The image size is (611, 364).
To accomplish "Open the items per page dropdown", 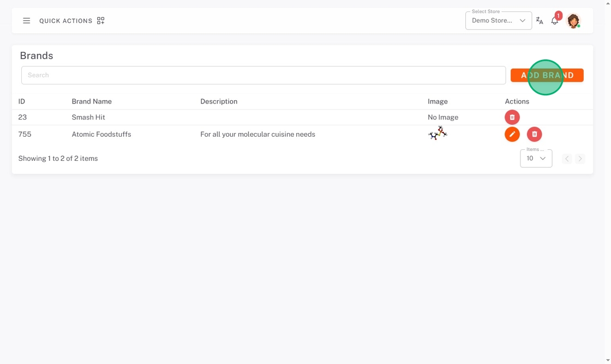I will pos(536,159).
